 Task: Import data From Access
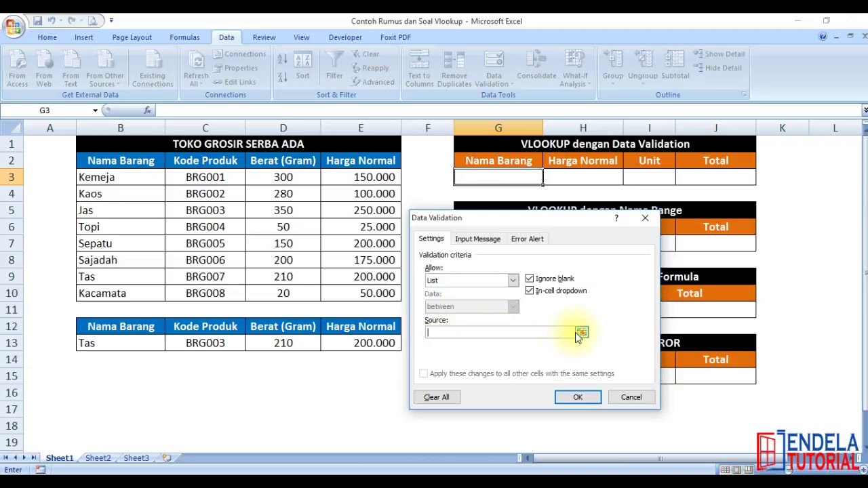(17, 68)
